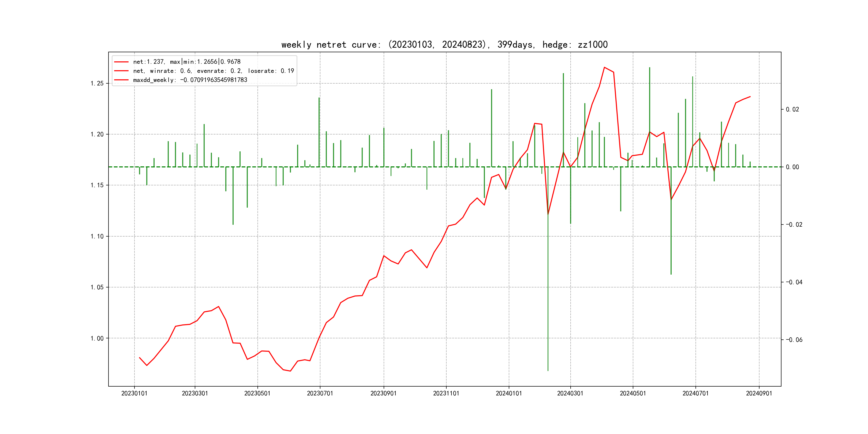Click the 1.25 left axis tick label
This screenshot has height=434, width=868.
click(x=97, y=84)
